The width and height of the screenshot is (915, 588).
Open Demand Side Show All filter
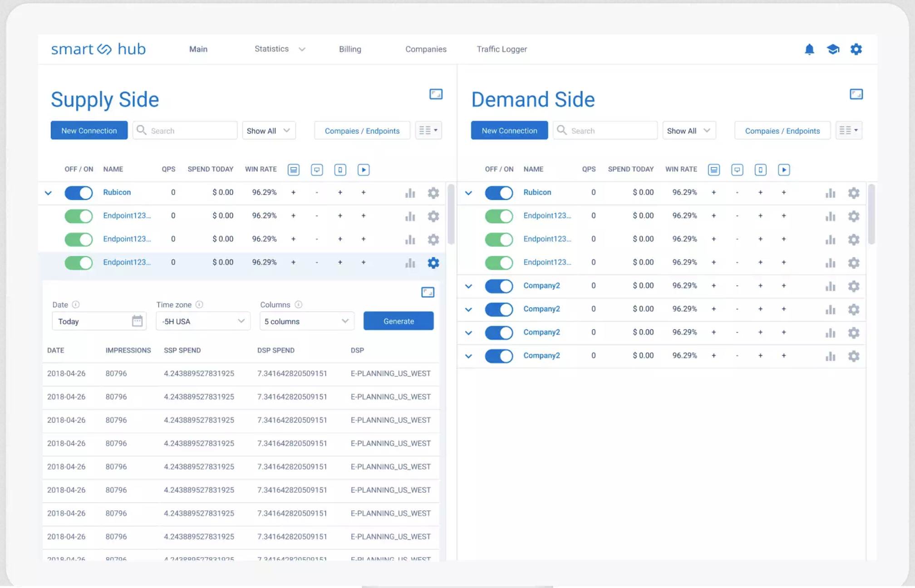pyautogui.click(x=689, y=131)
